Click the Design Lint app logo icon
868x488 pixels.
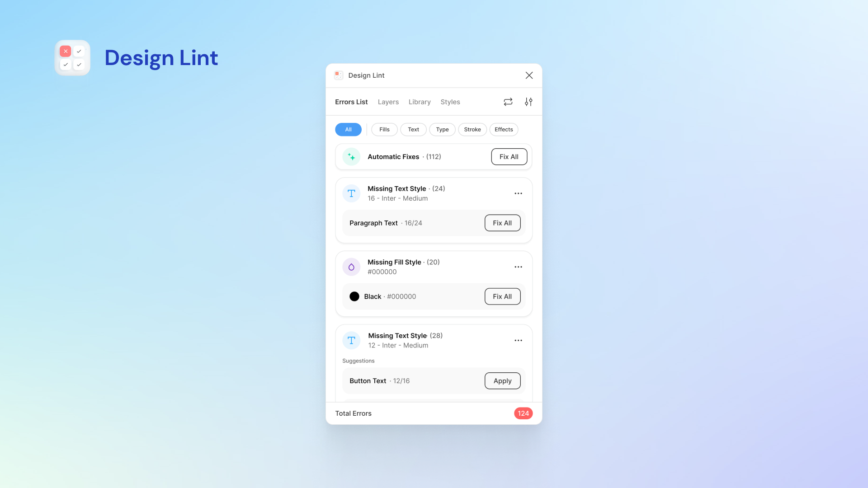72,58
